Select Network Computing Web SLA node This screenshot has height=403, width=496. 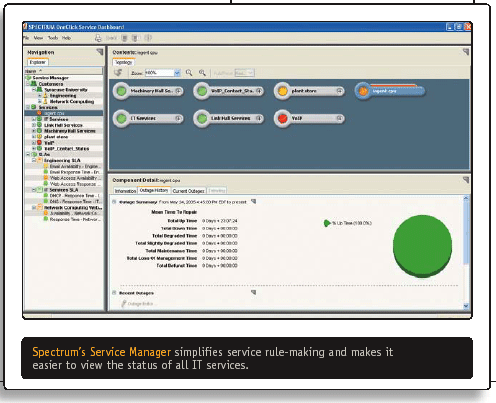click(x=73, y=208)
